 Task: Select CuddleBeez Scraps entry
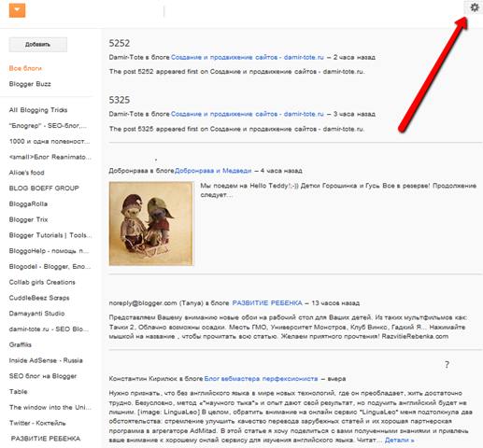click(39, 298)
